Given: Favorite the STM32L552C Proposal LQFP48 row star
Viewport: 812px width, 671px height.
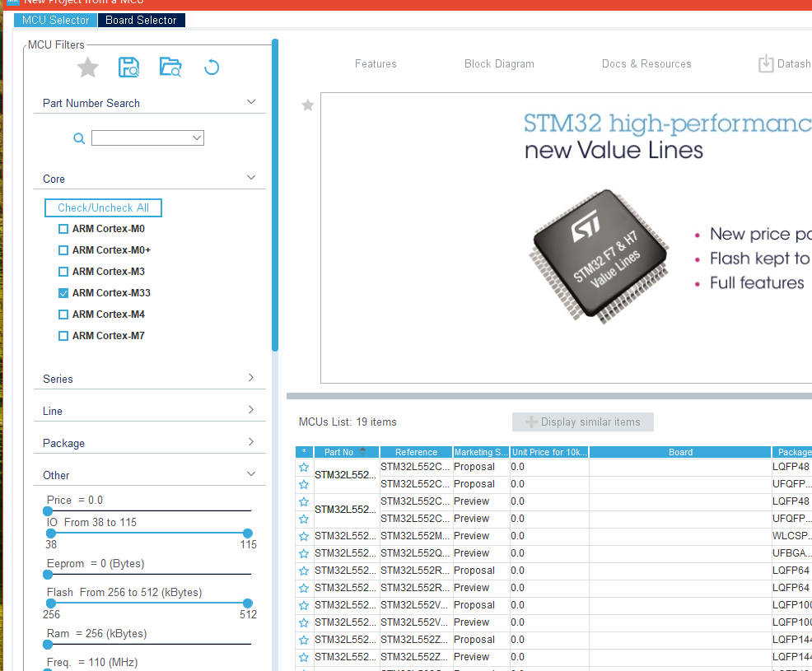Looking at the screenshot, I should coord(303,467).
